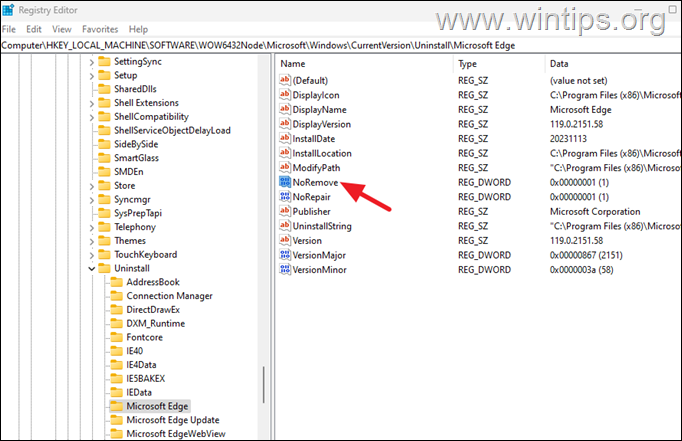Click the registry path address bar
Viewport: 682px width, 441px height.
(x=341, y=45)
